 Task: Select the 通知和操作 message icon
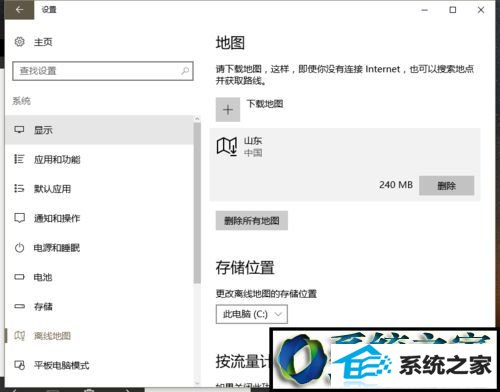[19, 218]
